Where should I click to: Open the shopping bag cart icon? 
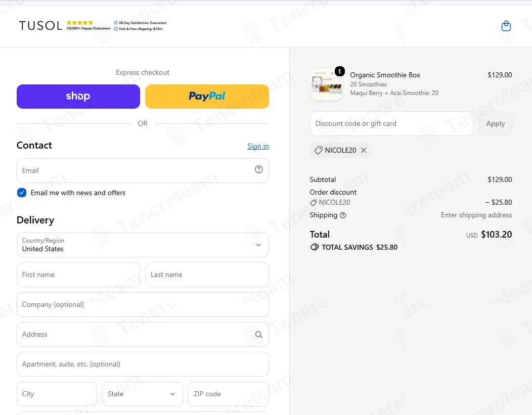tap(506, 26)
